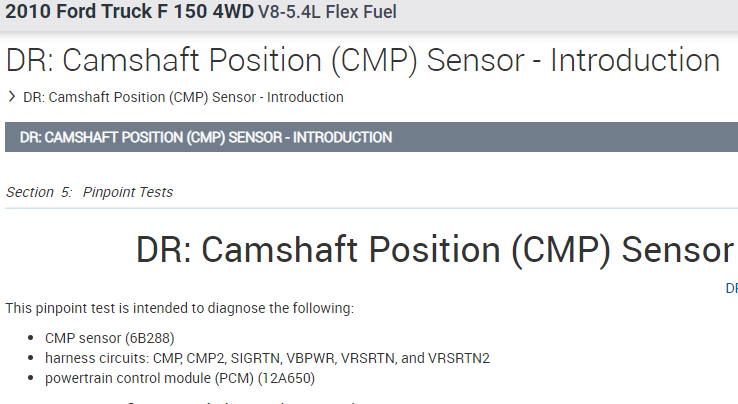Open the blue 'DR' link at right edge
The height and width of the screenshot is (404, 738).
point(731,288)
